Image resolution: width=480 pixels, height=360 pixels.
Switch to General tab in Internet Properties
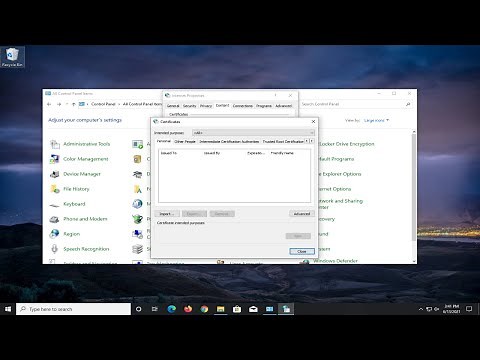173,106
